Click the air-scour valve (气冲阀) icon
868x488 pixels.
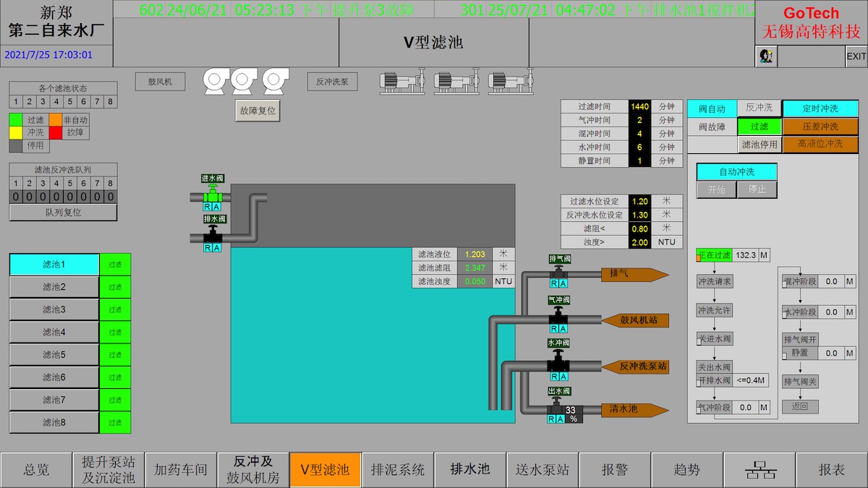pyautogui.click(x=558, y=317)
